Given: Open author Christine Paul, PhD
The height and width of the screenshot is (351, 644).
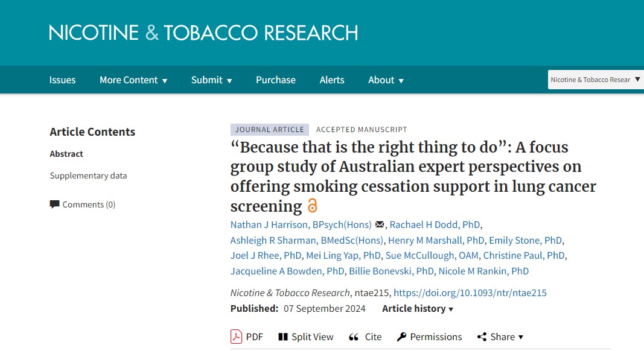Looking at the screenshot, I should (524, 256).
